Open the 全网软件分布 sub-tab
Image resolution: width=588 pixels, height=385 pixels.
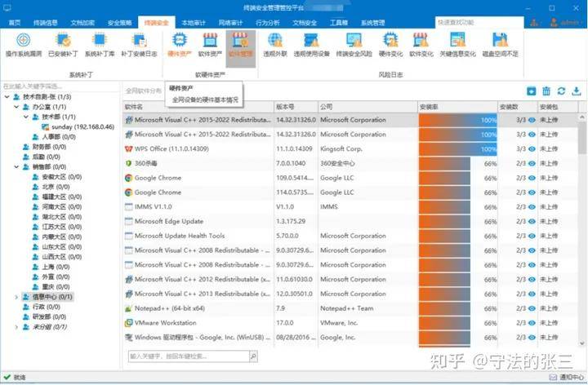144,91
